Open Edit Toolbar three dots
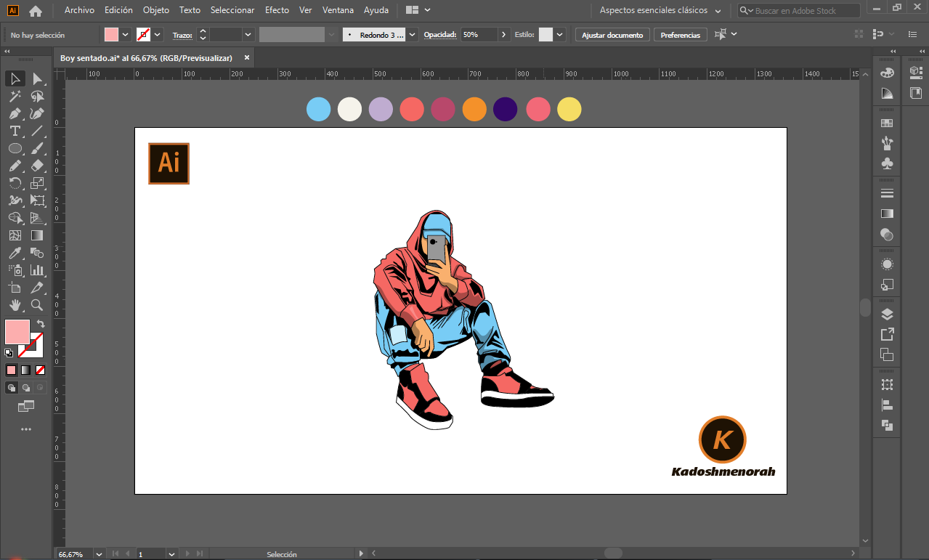The image size is (929, 560). coord(26,429)
